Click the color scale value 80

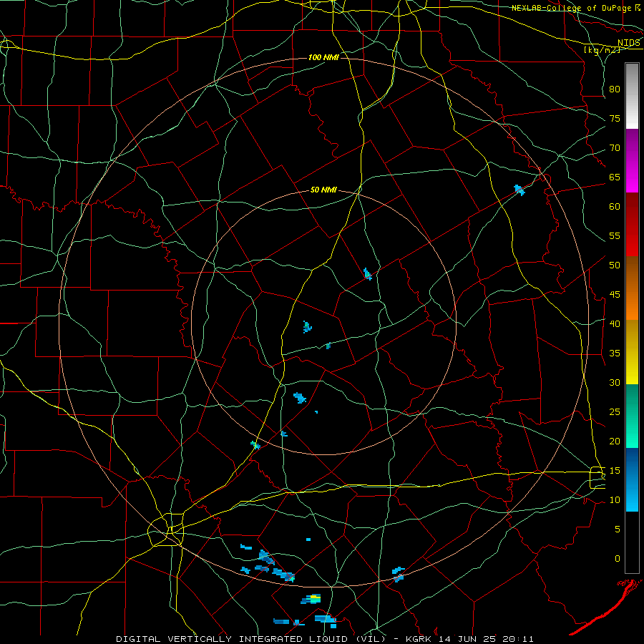[615, 89]
